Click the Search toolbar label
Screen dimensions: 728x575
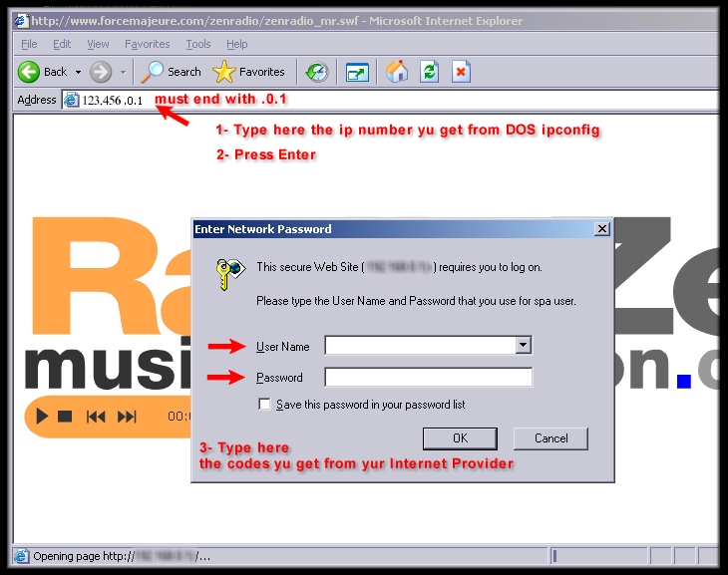click(x=184, y=72)
